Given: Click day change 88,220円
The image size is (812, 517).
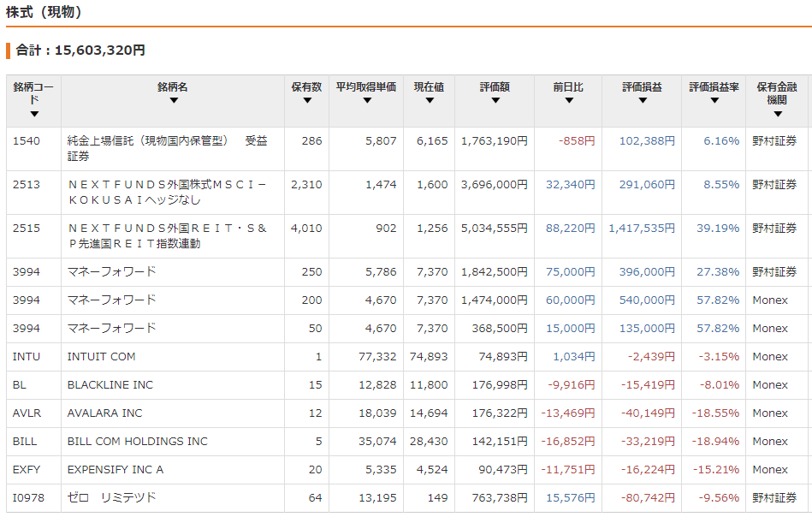Looking at the screenshot, I should pos(571,228).
